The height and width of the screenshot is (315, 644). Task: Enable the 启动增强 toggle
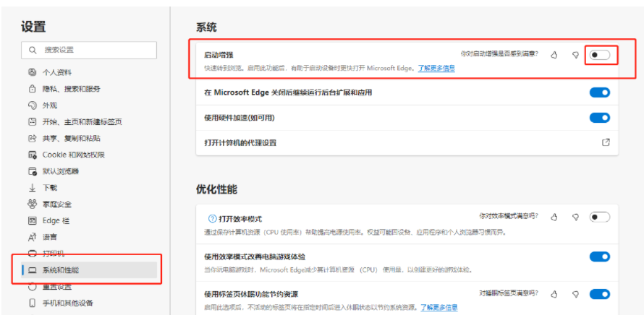point(599,54)
